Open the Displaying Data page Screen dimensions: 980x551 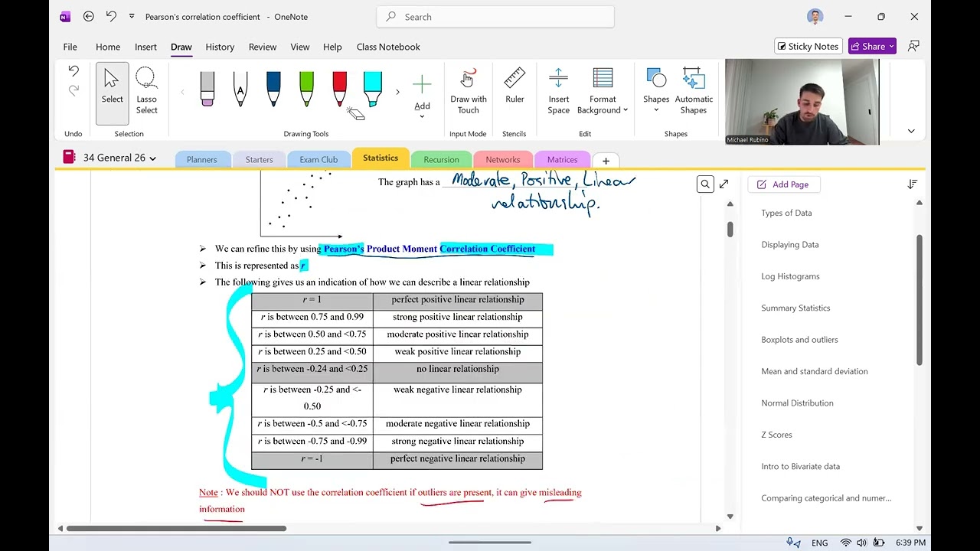coord(790,245)
